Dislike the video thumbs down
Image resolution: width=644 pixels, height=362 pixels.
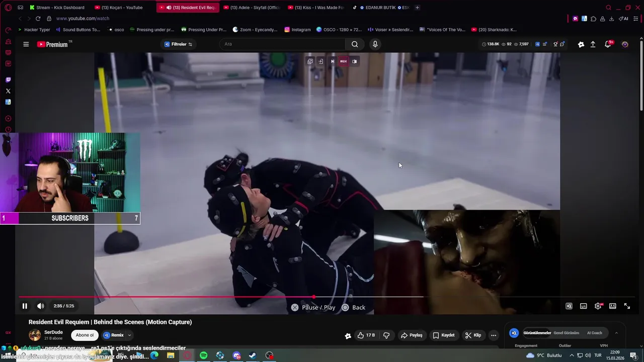tap(386, 335)
